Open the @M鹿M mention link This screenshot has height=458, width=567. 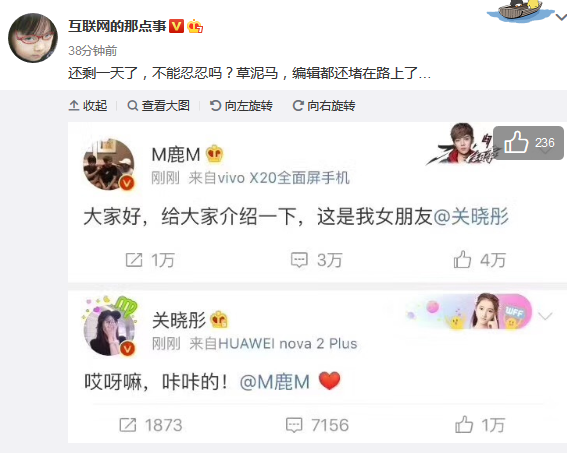pos(275,382)
